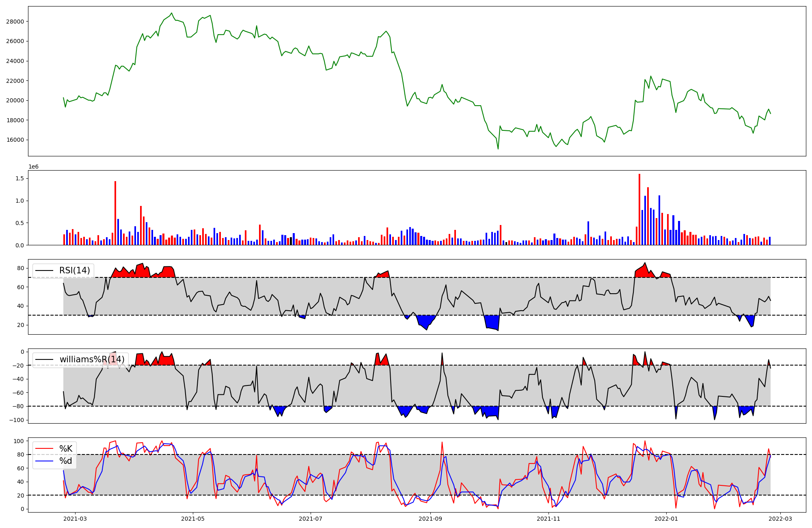Click the 2022-01 x-axis tick label
The height and width of the screenshot is (528, 812).
(x=666, y=518)
